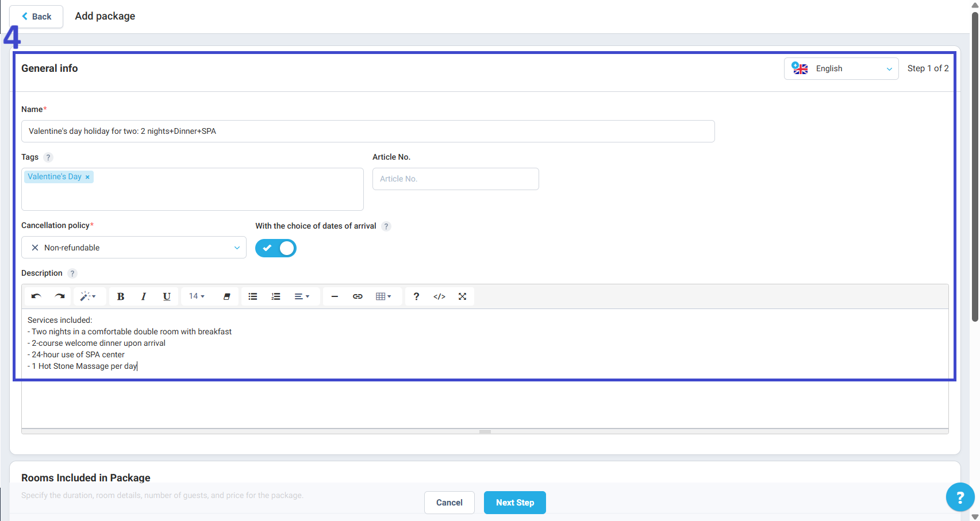Click into the package Name field
The image size is (980, 521).
point(368,131)
